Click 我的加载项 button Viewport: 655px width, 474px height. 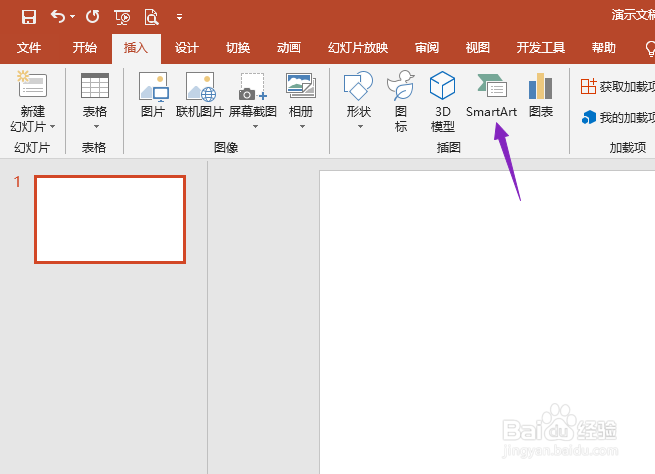(617, 117)
